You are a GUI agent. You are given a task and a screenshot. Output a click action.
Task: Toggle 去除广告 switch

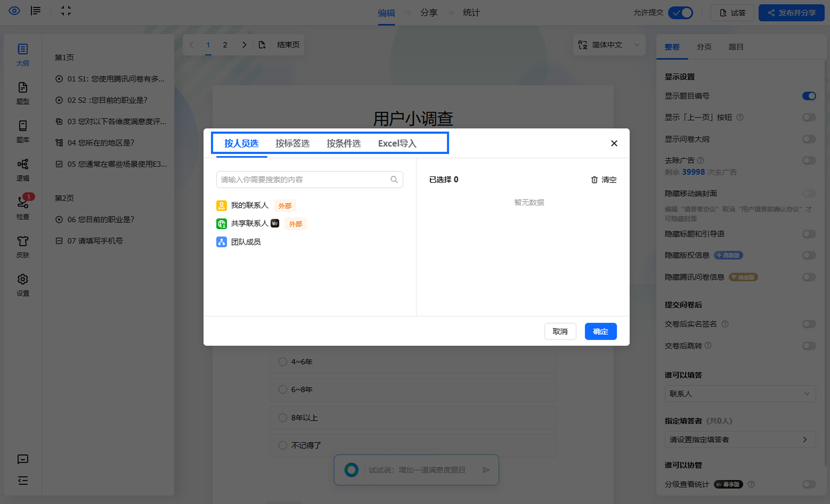[809, 160]
